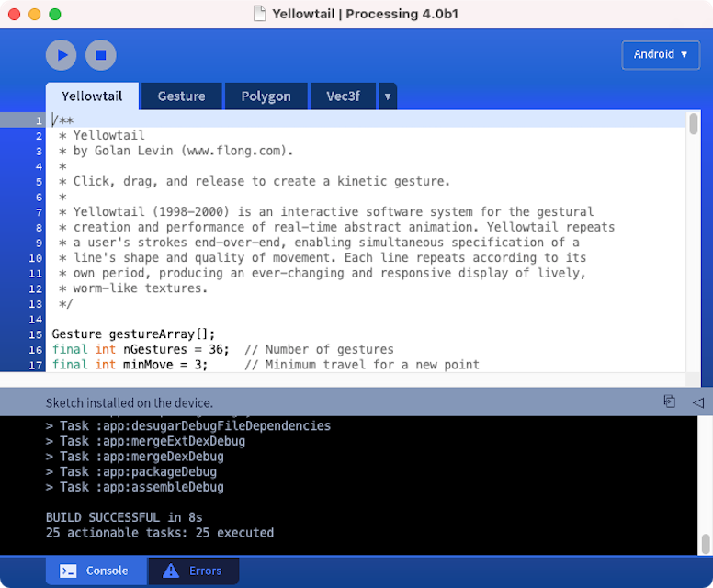Image resolution: width=713 pixels, height=588 pixels.
Task: Open the Android mode dropdown
Action: [661, 54]
